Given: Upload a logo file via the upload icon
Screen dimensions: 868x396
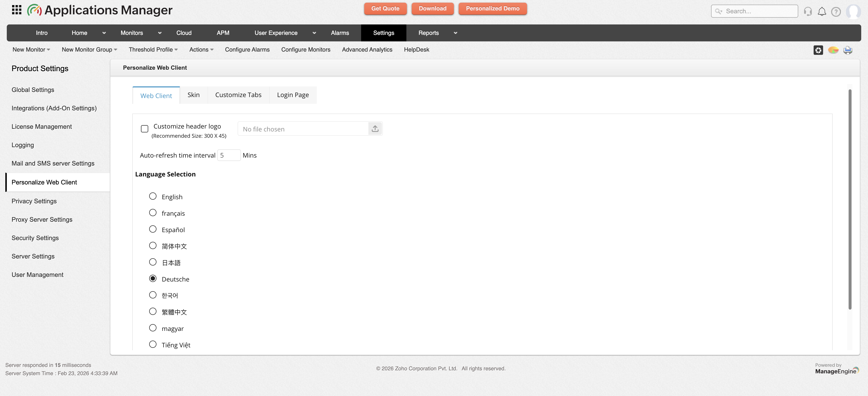Looking at the screenshot, I should [375, 128].
